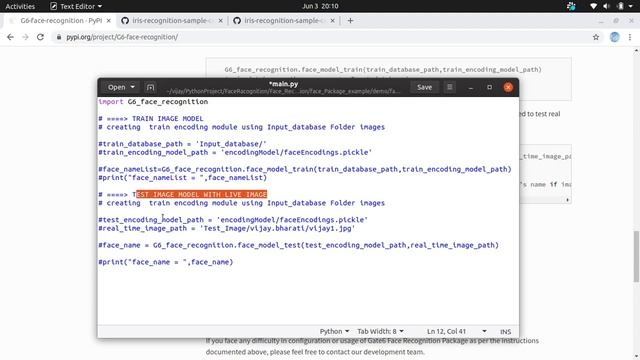Image resolution: width=640 pixels, height=360 pixels.
Task: Open the Activities overview
Action: pos(20,6)
